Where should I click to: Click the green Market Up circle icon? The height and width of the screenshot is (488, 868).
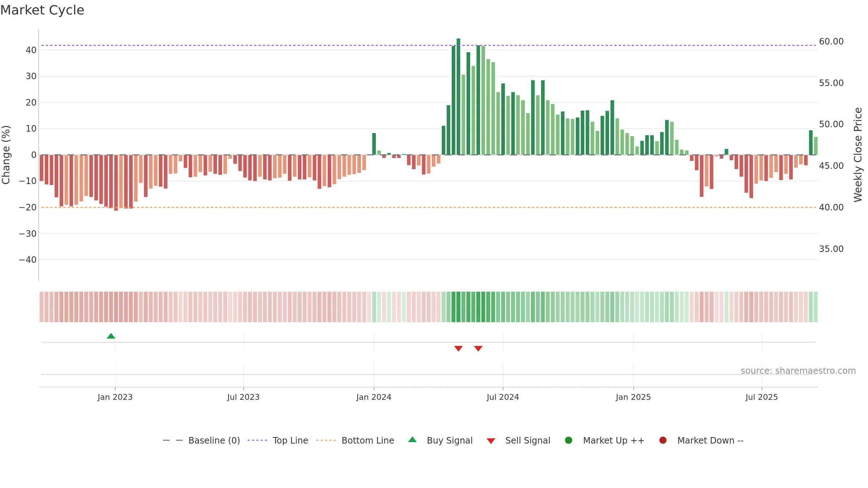[569, 440]
